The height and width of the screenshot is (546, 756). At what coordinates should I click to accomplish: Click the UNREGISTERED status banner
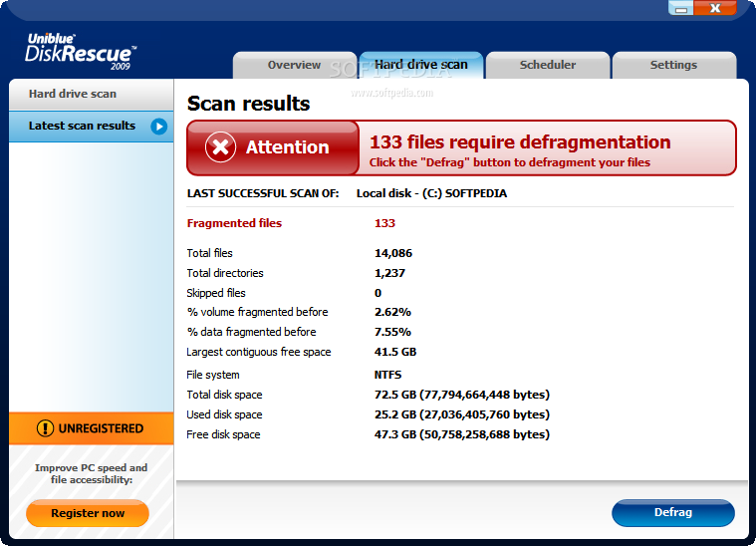(x=91, y=428)
